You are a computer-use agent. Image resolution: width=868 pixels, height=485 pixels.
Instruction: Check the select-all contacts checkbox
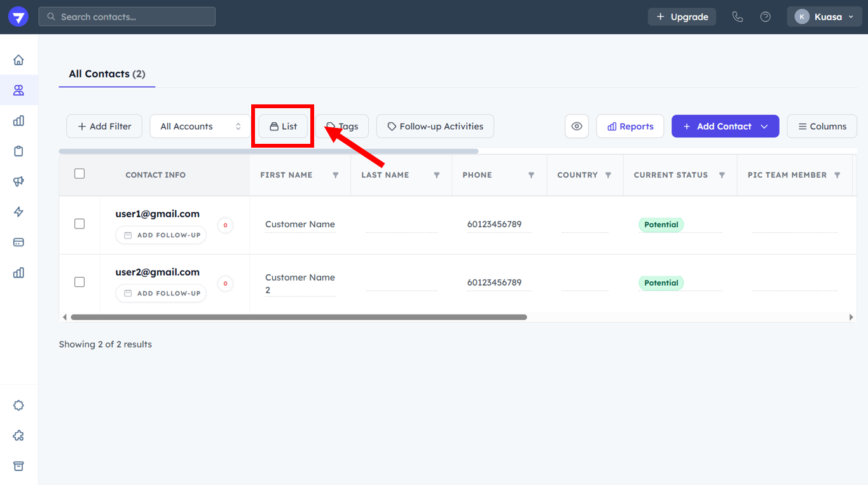click(x=79, y=174)
